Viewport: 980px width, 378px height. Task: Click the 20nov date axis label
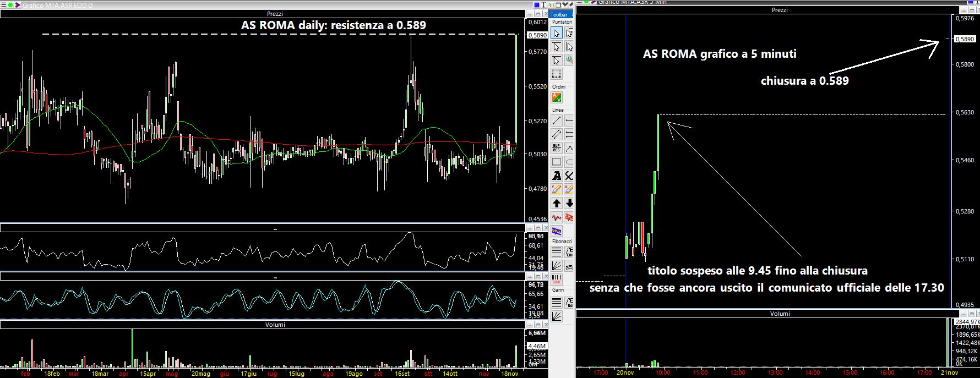coord(626,372)
